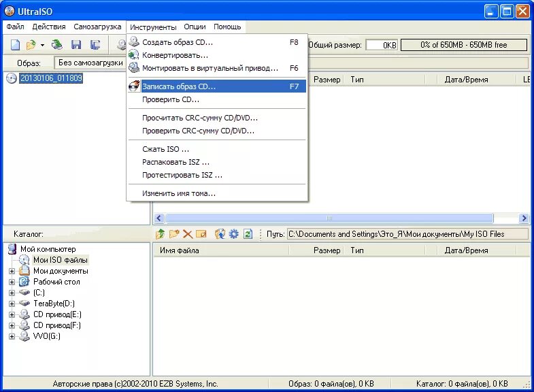Open the Помощь menu
534x392 pixels.
click(x=227, y=27)
